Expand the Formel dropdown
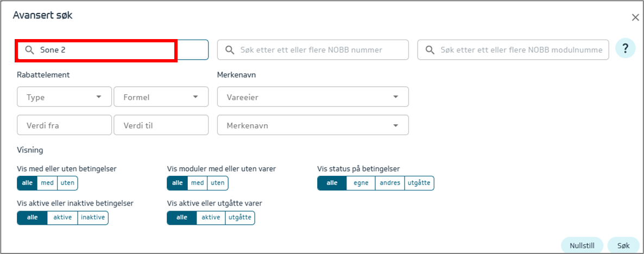 (161, 97)
